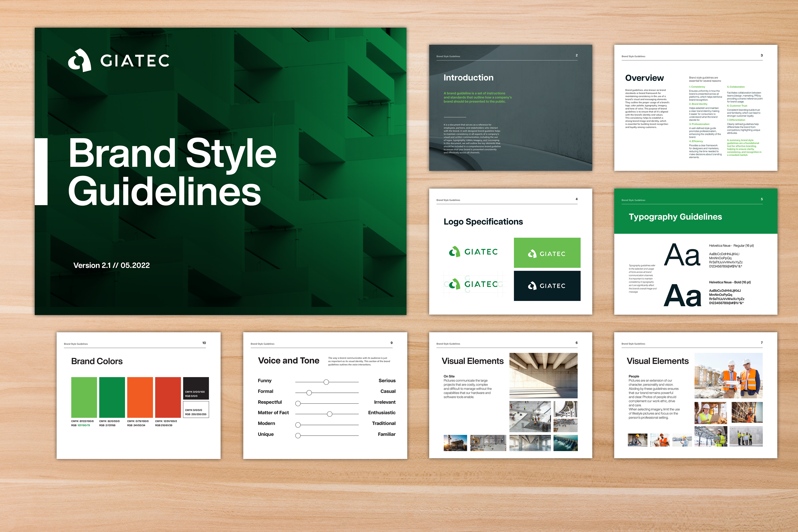Click the white Giatec logo on dark navy tile
Viewport: 798px width, 532px height.
(547, 286)
